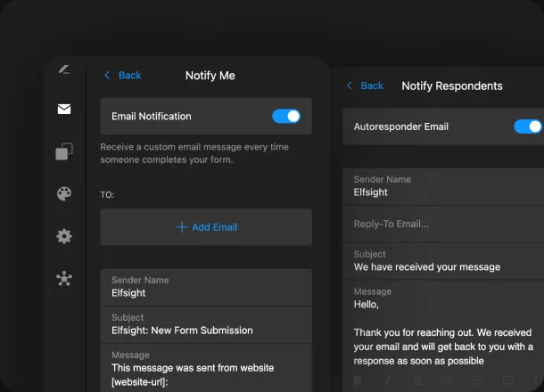Toggle bold formatting in message editor
Viewport: 544px width, 392px height.
point(358,380)
